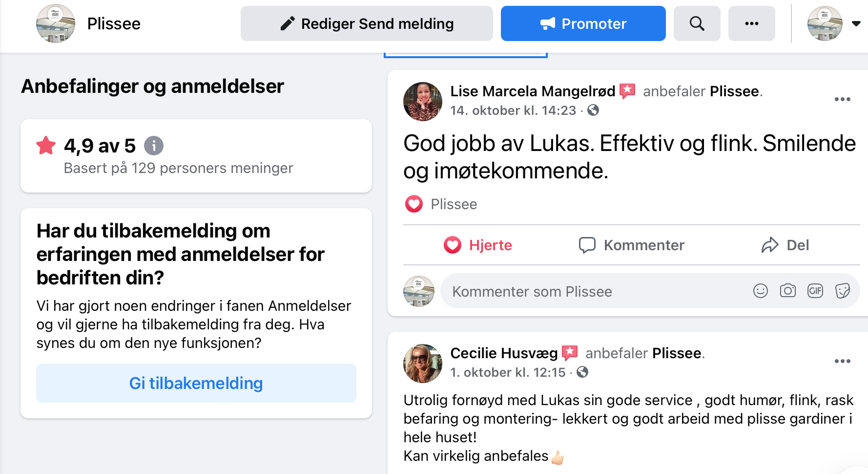Add a GIF to the comment
The height and width of the screenshot is (474, 868).
(815, 291)
